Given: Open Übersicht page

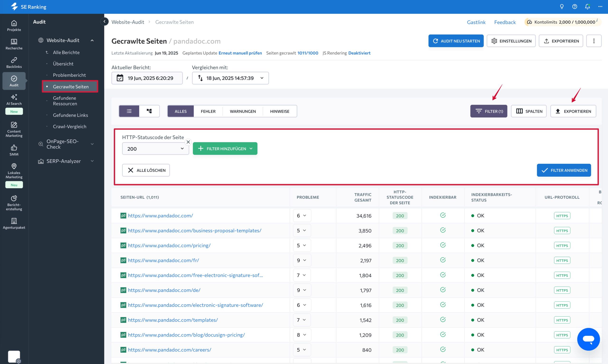Looking at the screenshot, I should [63, 64].
